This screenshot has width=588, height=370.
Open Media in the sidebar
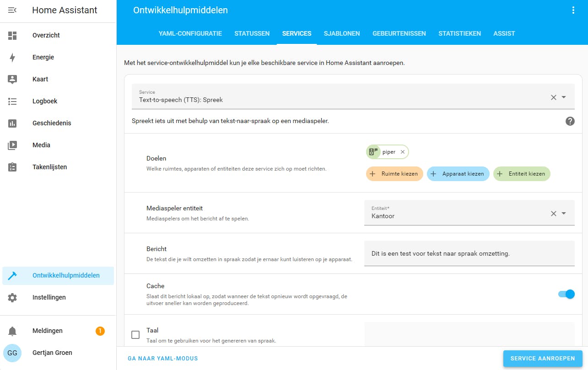[59, 145]
